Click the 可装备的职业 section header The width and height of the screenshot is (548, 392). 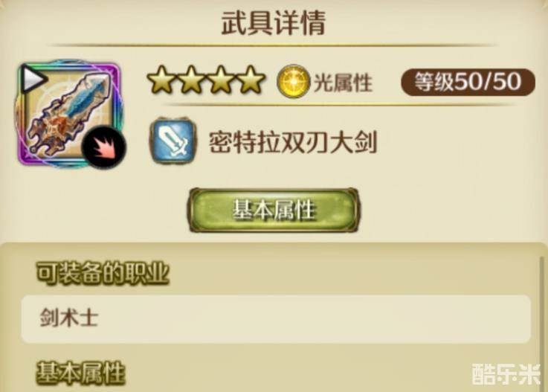(x=103, y=273)
